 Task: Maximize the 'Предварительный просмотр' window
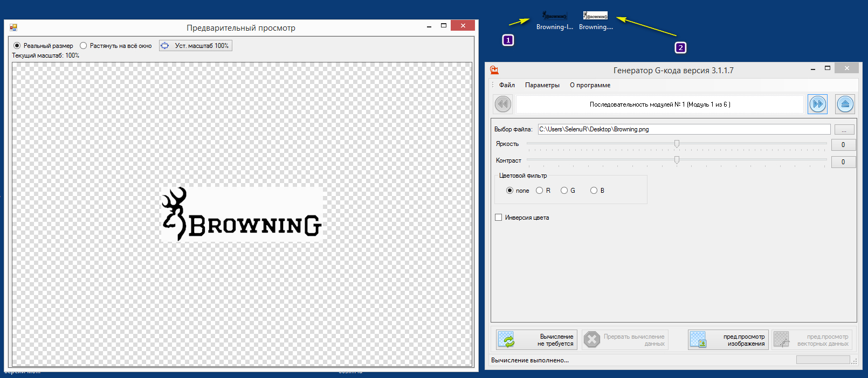coord(444,25)
